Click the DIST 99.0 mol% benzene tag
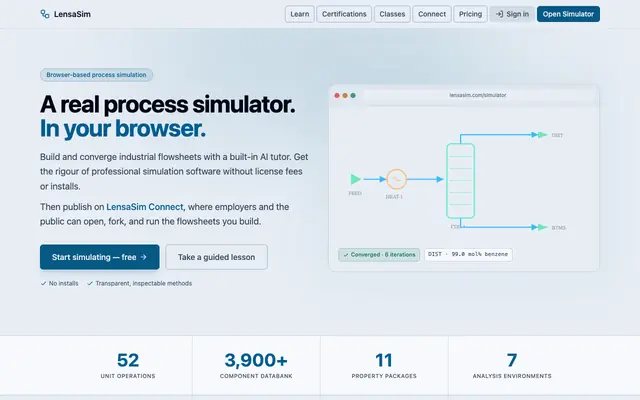 [x=468, y=254]
